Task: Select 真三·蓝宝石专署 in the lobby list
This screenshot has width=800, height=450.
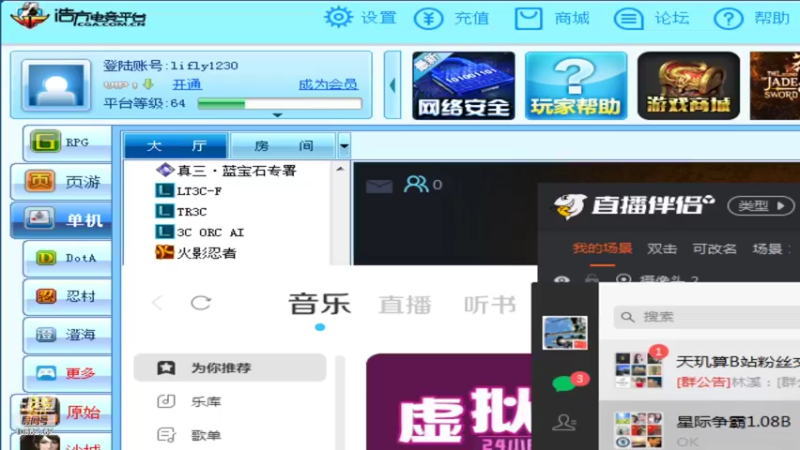Action: [226, 170]
